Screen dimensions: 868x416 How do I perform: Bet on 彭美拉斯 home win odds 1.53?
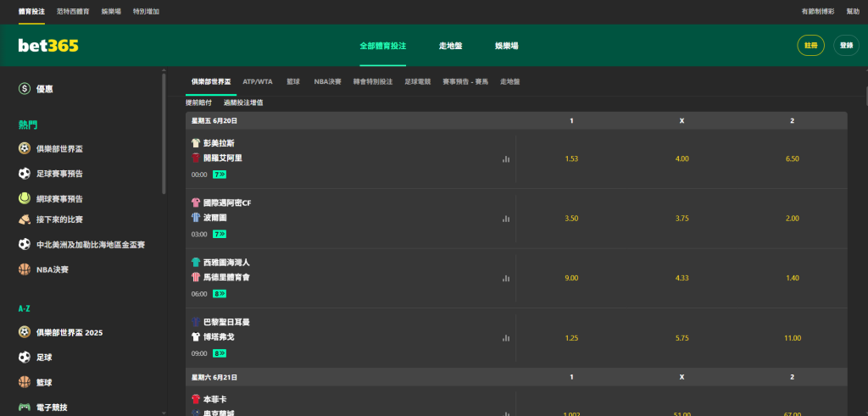571,158
